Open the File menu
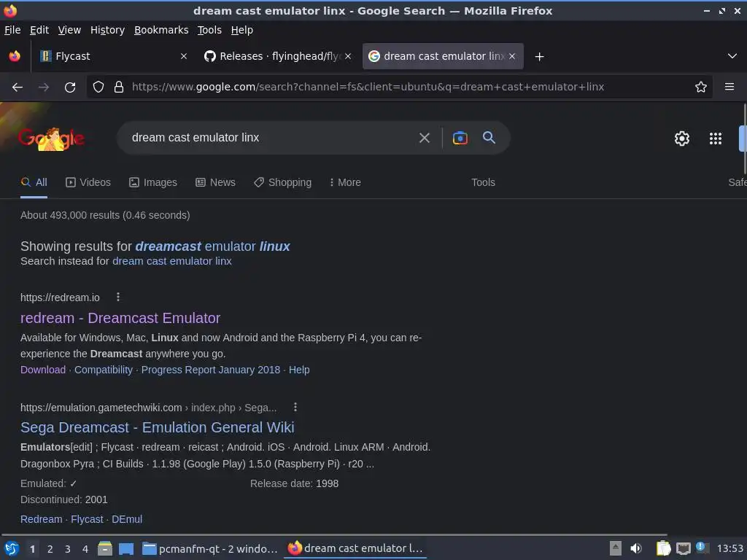 tap(12, 30)
